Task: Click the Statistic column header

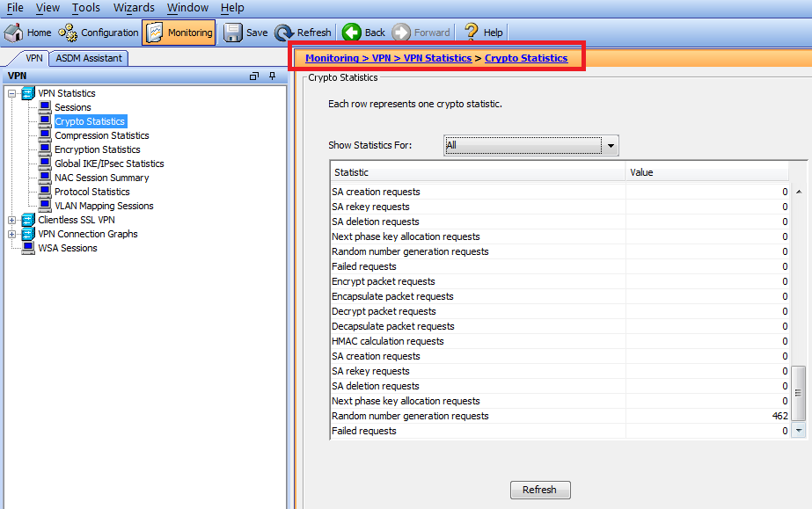Action: click(x=478, y=172)
